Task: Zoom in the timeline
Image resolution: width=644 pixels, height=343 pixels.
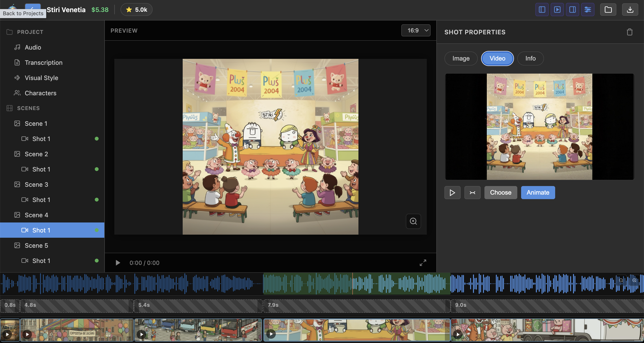Action: [634, 280]
